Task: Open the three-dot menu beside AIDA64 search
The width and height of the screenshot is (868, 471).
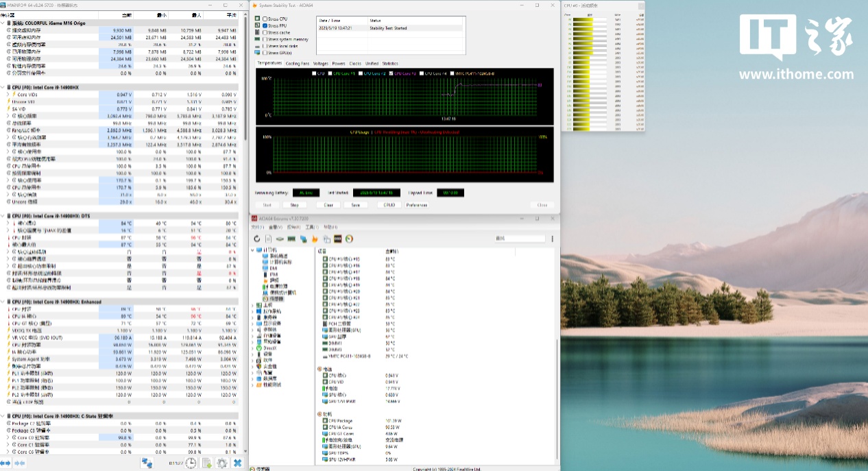Action: click(552, 239)
